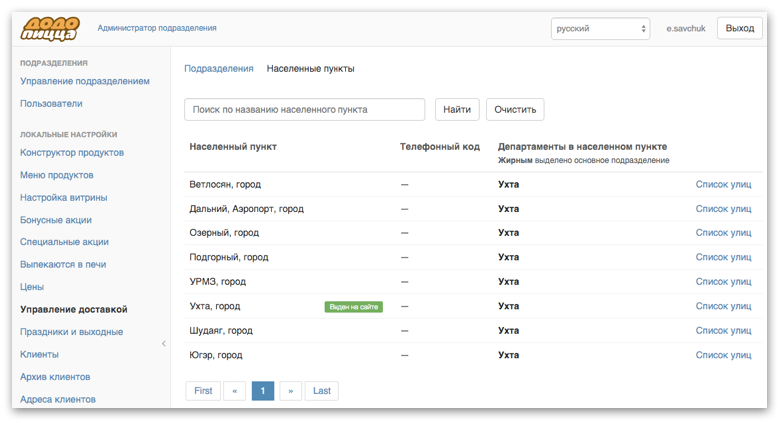
Task: Open Список улиц for Озерный
Action: coord(723,233)
